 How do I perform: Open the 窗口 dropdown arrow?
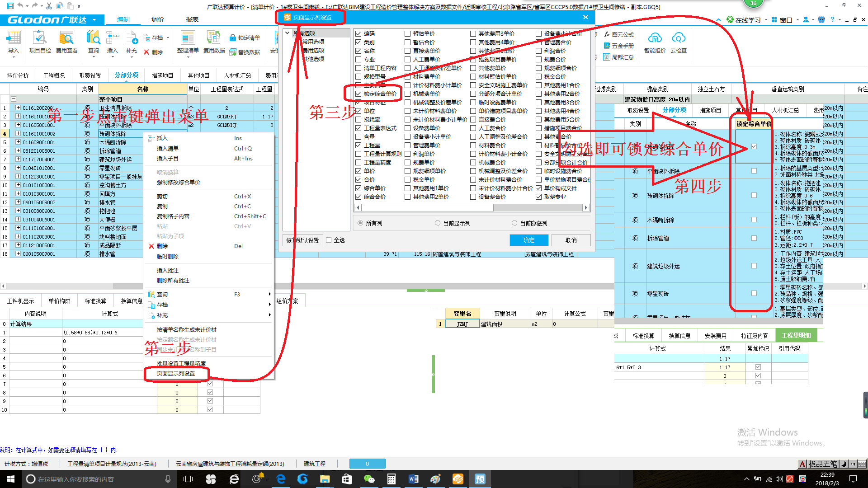[797, 20]
